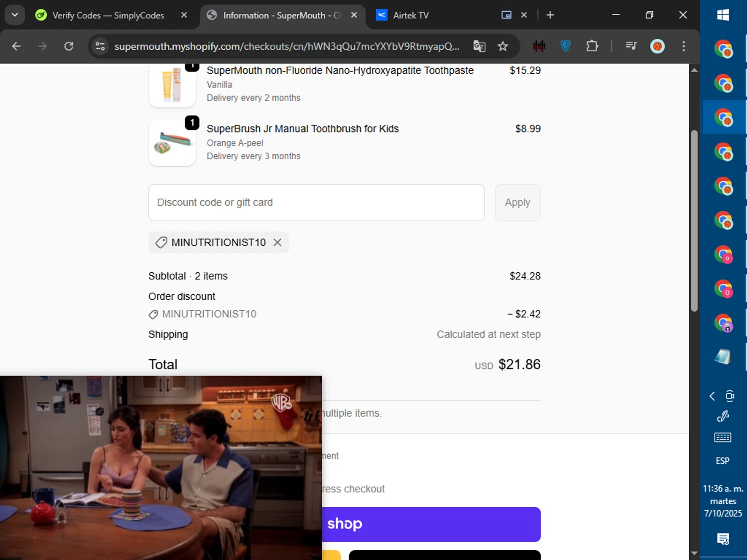This screenshot has height=560, width=747.
Task: Open the Extensions puzzle menu
Action: pos(592,46)
